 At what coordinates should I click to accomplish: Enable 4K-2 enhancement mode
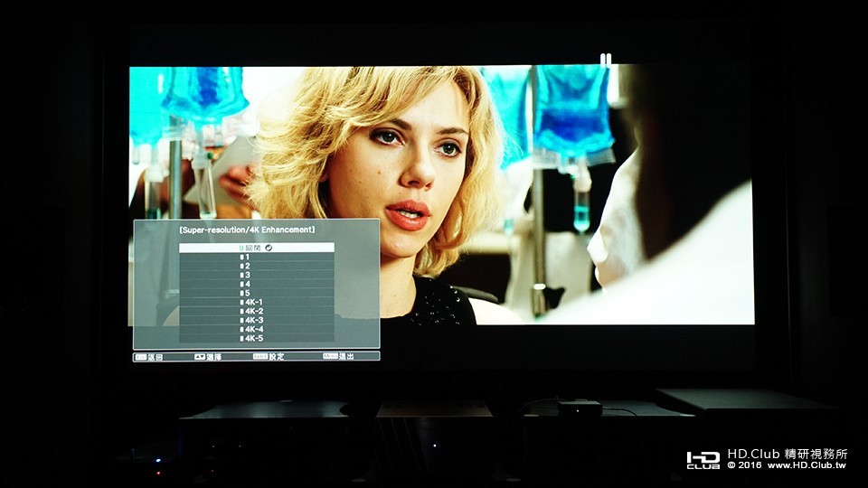click(x=256, y=311)
